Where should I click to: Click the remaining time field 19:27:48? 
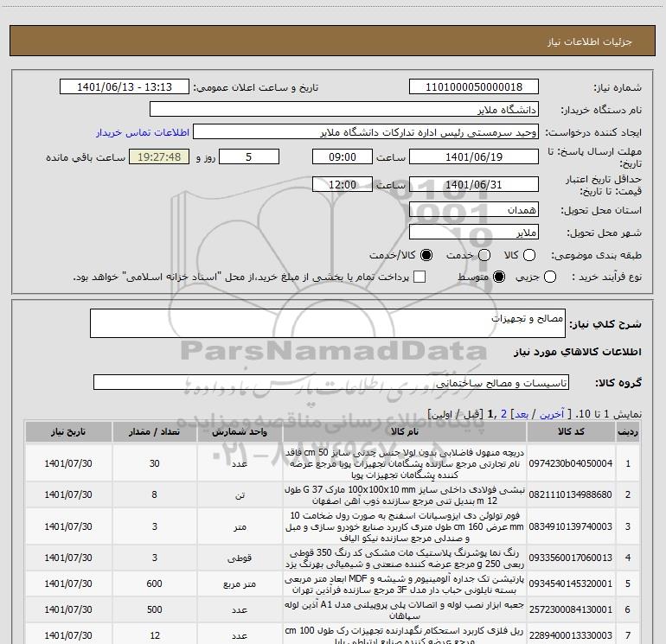(159, 156)
